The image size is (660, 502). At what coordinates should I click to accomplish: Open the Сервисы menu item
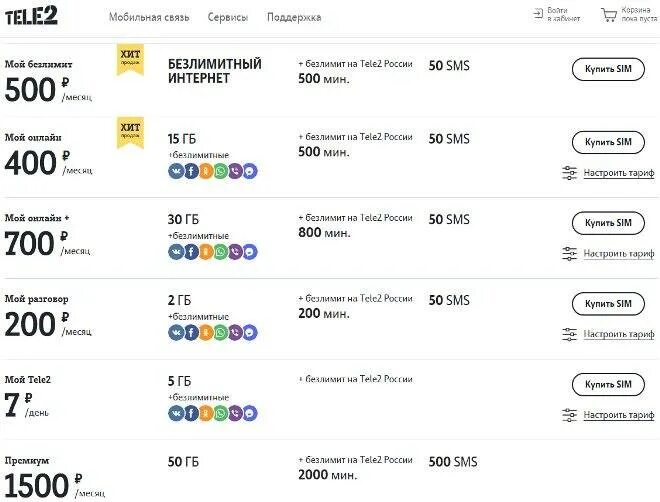click(229, 18)
